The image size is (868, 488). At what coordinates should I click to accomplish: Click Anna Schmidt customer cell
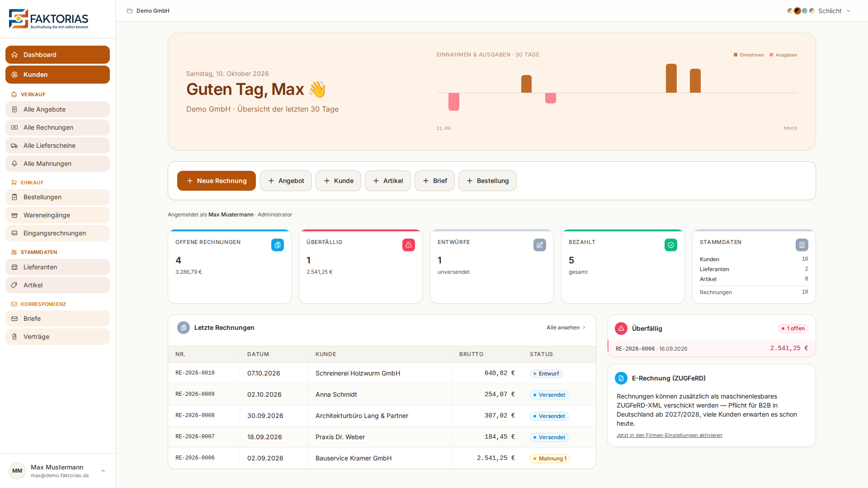point(380,394)
